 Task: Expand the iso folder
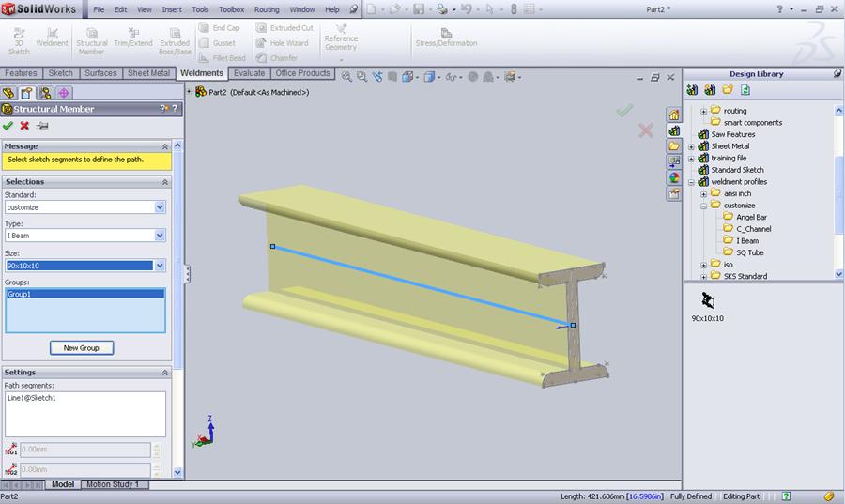703,265
